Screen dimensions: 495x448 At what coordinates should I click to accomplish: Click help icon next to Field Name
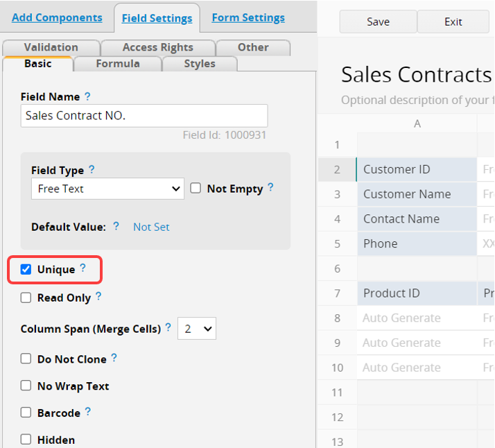pos(87,96)
